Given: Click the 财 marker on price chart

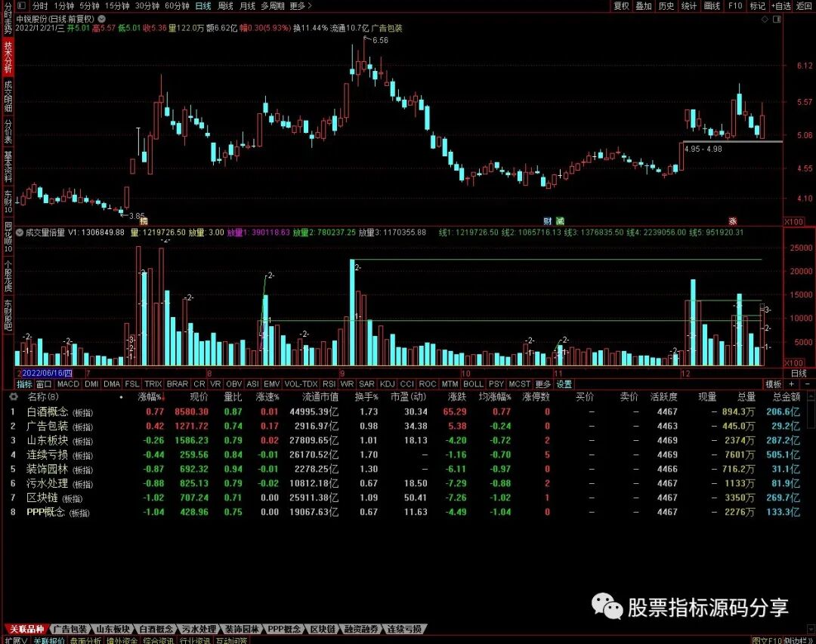Looking at the screenshot, I should point(548,221).
